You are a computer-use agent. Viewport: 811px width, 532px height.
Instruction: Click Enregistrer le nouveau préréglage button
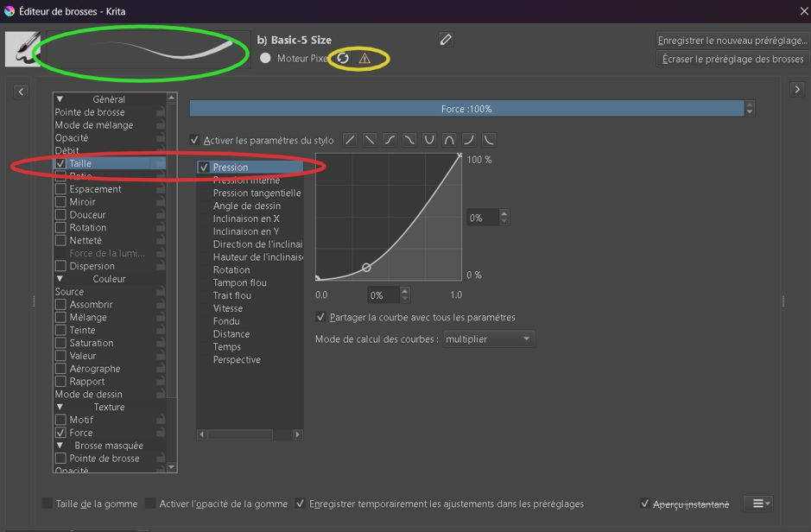(x=732, y=41)
